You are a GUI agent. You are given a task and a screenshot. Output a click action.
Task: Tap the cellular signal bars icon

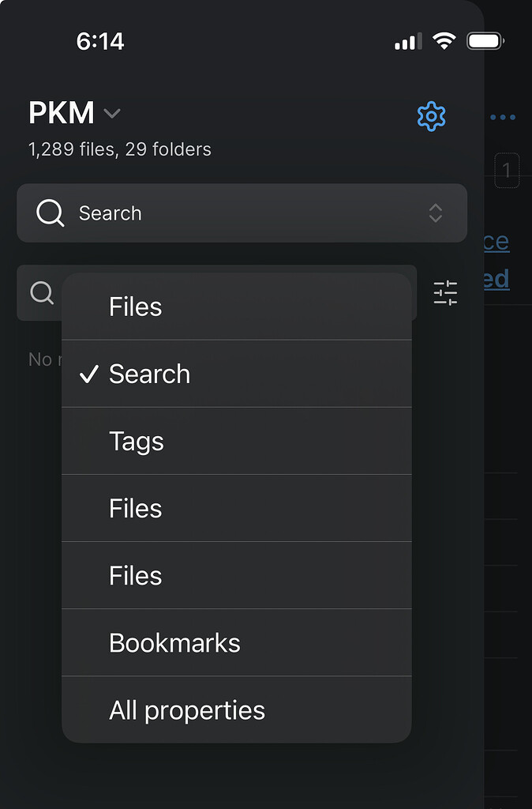point(407,41)
